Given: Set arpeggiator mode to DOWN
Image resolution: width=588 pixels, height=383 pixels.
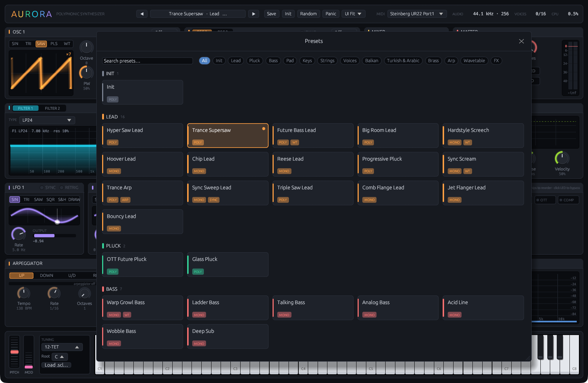Looking at the screenshot, I should click(47, 275).
